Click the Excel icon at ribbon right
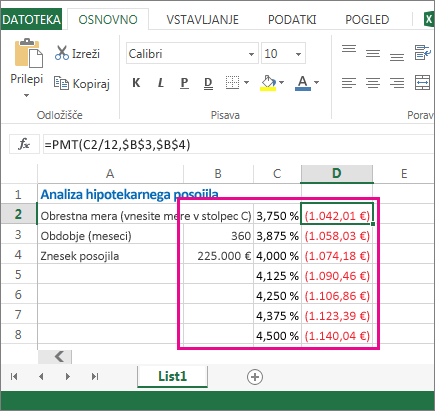 pyautogui.click(x=429, y=20)
